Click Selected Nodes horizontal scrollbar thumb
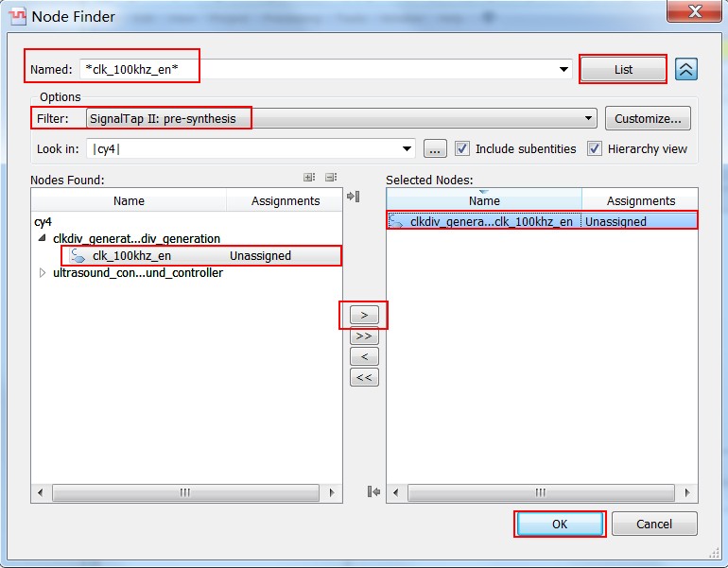Image resolution: width=728 pixels, height=568 pixels. [x=541, y=492]
